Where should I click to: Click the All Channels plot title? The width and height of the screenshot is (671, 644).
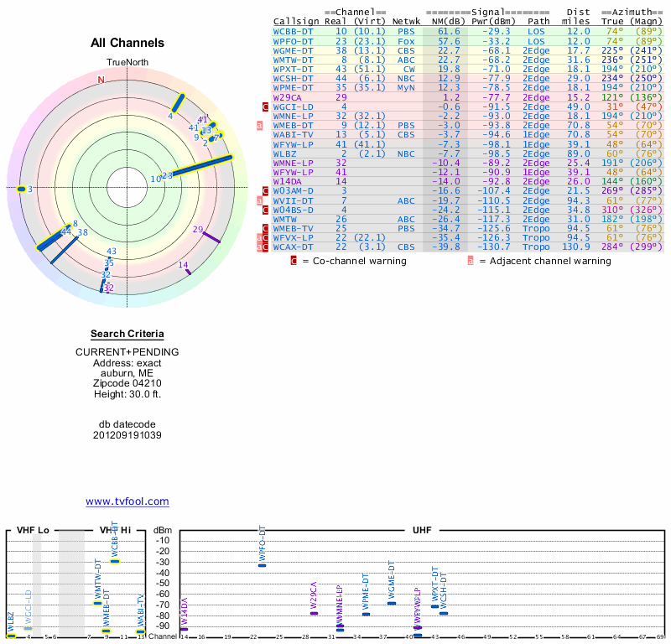[x=127, y=43]
